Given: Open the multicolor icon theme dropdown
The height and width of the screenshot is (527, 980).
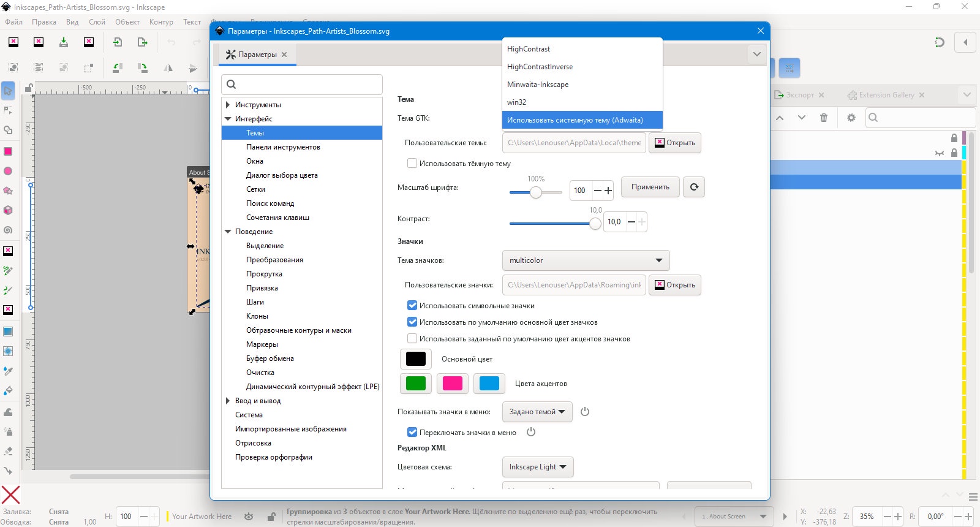Looking at the screenshot, I should [586, 260].
